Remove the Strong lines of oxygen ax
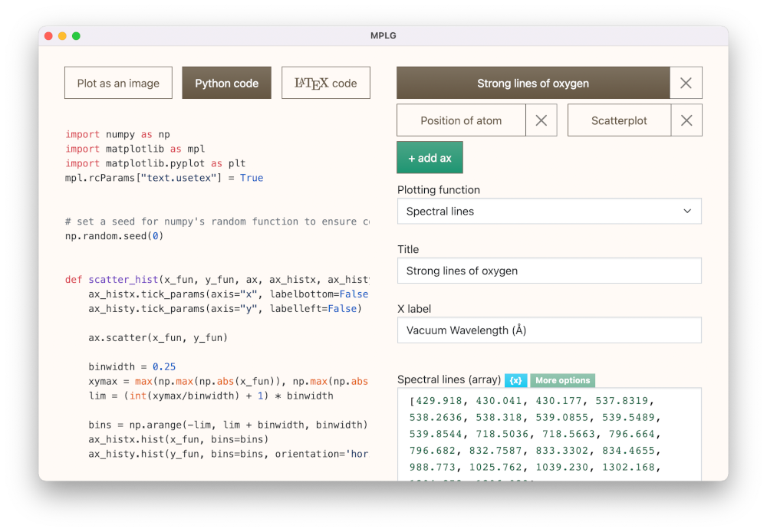The image size is (767, 532). pyautogui.click(x=686, y=83)
